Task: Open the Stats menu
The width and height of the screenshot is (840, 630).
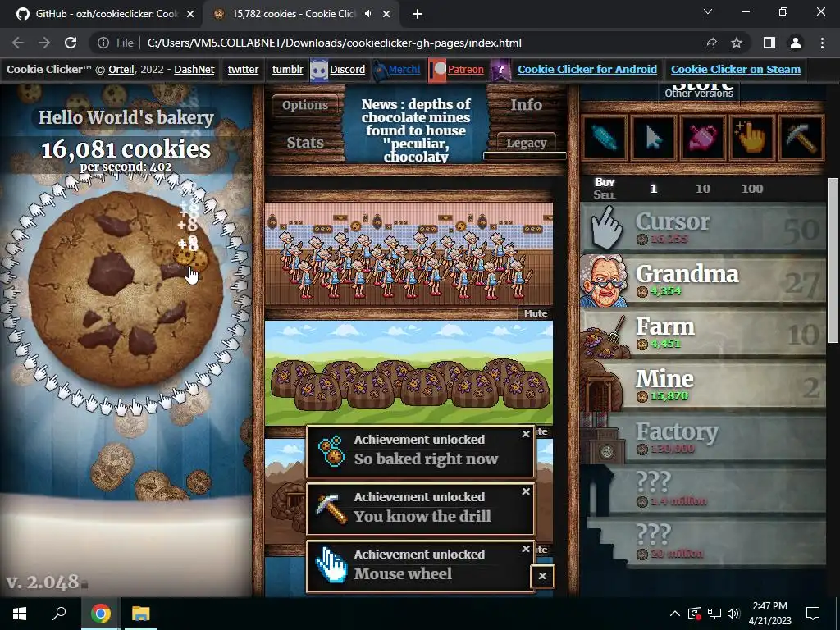Action: pyautogui.click(x=305, y=143)
